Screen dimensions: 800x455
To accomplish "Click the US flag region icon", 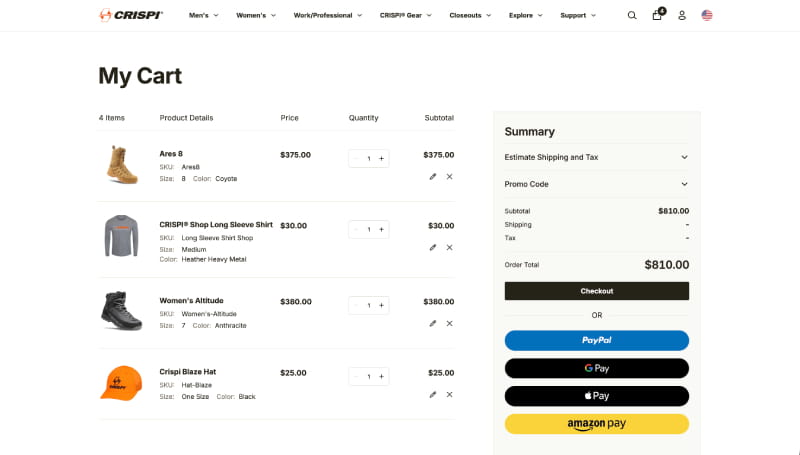I will 707,15.
